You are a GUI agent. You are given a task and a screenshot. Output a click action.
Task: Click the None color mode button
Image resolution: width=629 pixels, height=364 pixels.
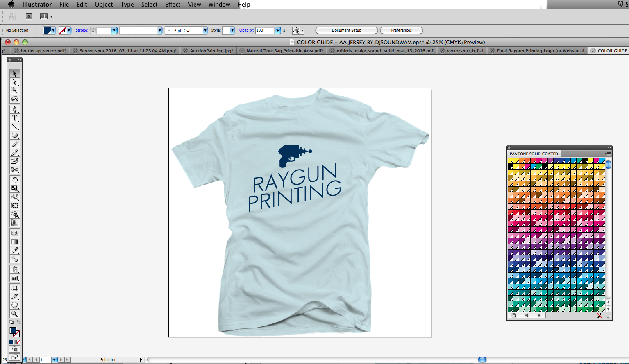18,342
